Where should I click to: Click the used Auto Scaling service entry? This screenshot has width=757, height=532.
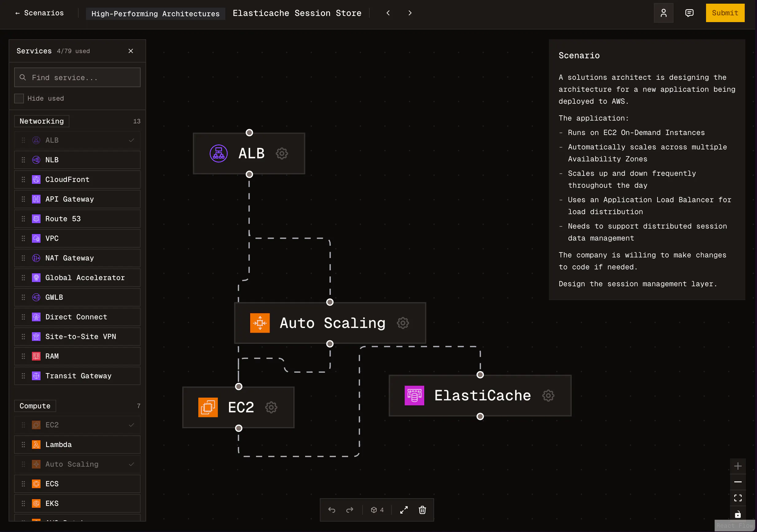point(77,465)
